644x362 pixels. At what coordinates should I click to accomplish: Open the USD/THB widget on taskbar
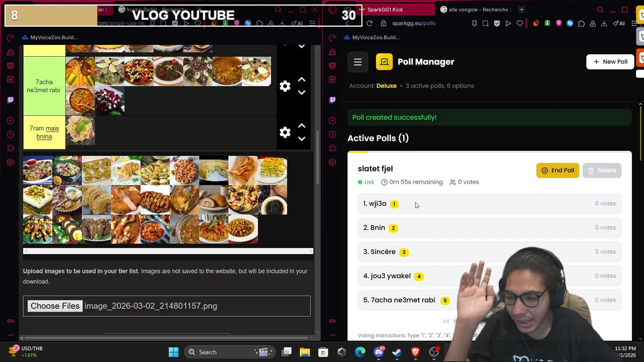[x=25, y=352]
